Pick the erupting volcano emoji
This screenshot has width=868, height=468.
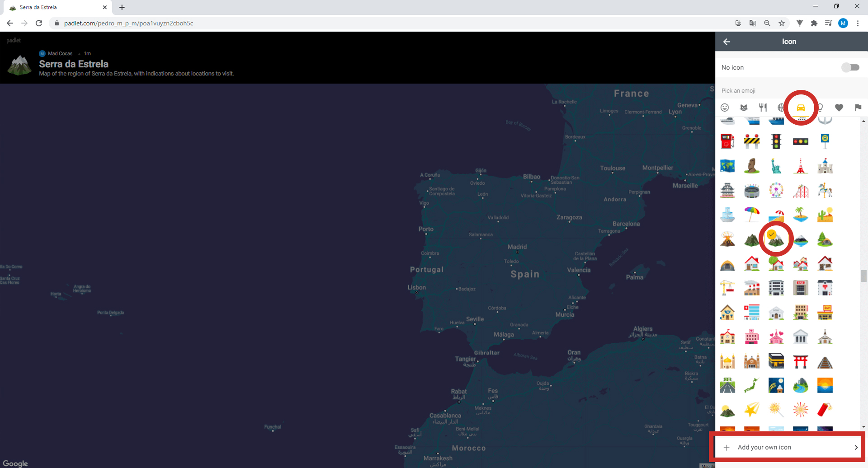click(x=727, y=239)
